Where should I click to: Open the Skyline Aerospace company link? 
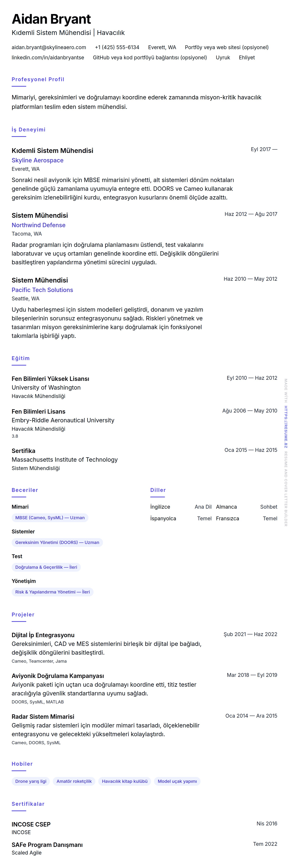(x=37, y=160)
